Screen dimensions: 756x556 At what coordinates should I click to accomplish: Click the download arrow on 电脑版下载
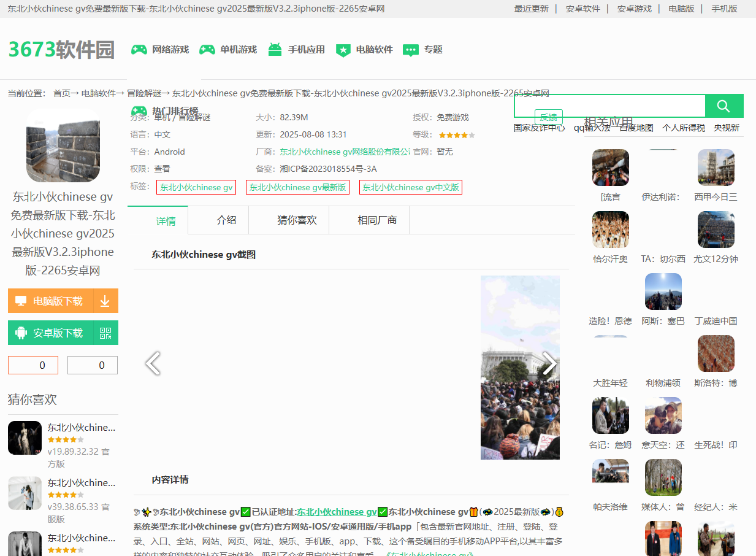click(x=105, y=301)
